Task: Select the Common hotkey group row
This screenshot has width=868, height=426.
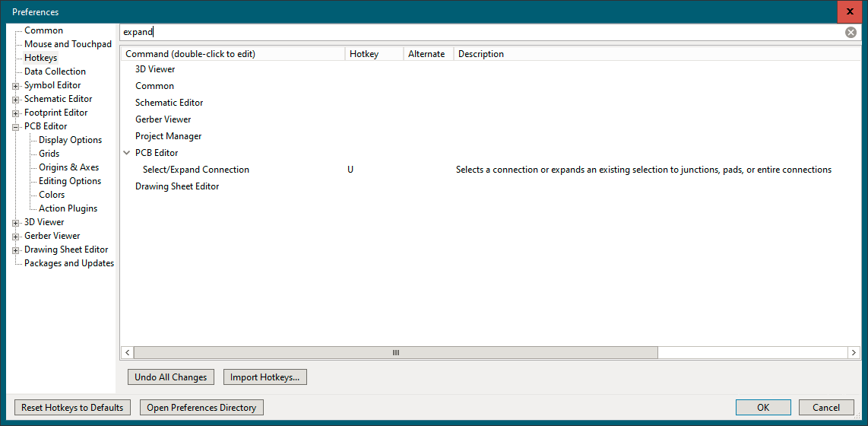Action: coord(154,86)
